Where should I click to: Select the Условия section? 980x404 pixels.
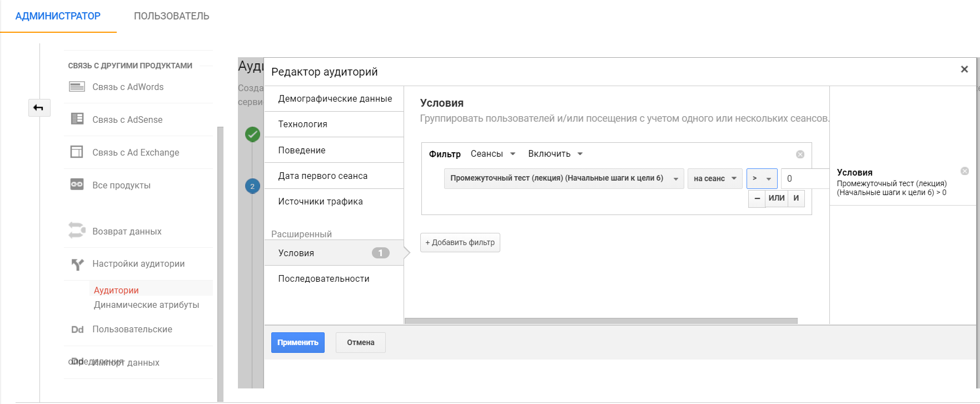coord(334,253)
